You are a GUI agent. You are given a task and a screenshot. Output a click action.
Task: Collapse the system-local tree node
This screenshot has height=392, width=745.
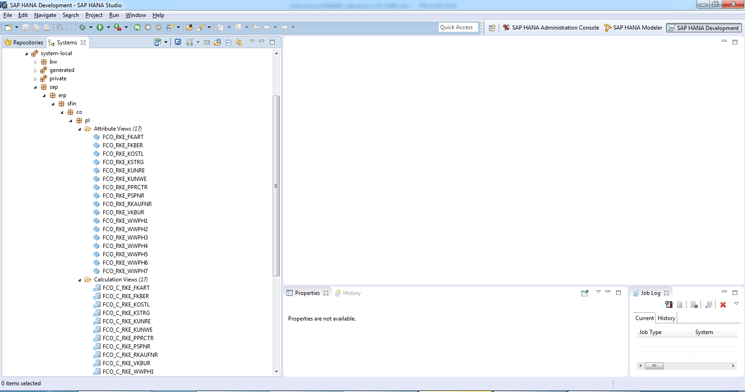click(x=27, y=54)
